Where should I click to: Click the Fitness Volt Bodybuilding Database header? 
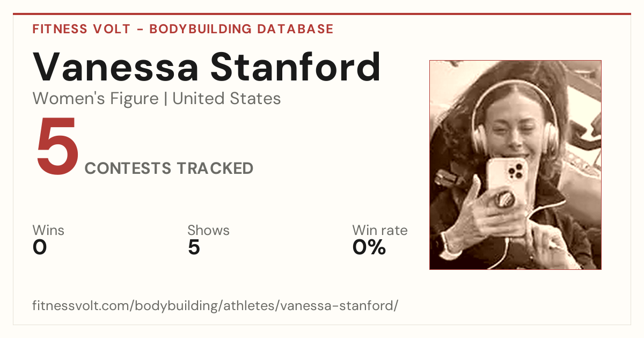click(x=183, y=29)
